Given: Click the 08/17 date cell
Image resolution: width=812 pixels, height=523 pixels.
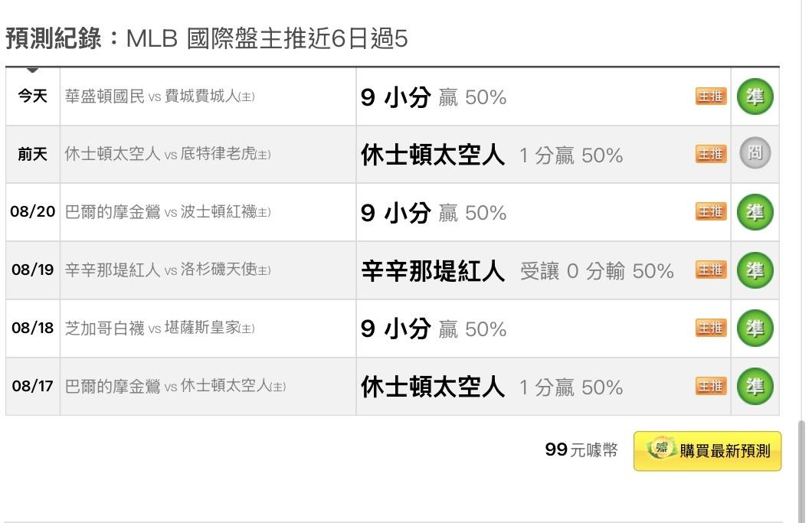Looking at the screenshot, I should click(33, 386).
